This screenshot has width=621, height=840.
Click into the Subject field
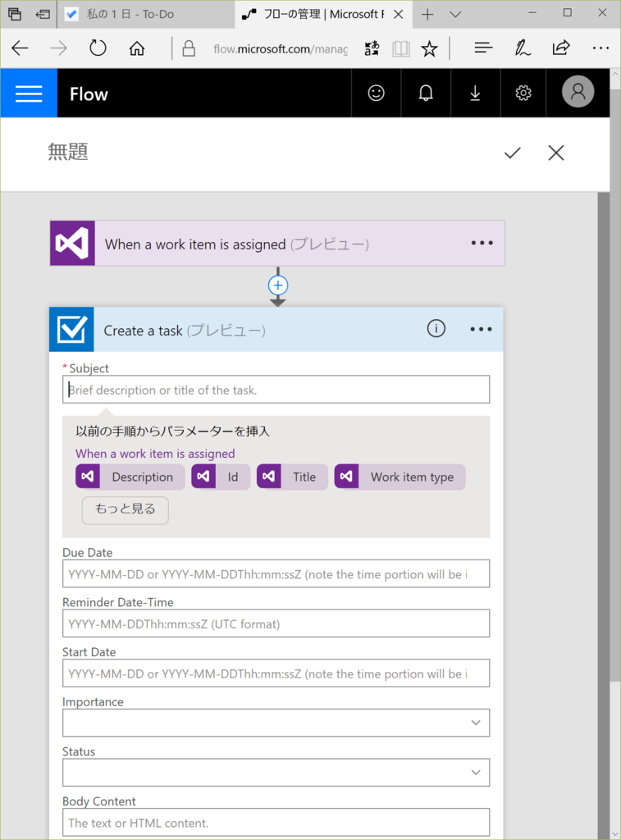[276, 390]
